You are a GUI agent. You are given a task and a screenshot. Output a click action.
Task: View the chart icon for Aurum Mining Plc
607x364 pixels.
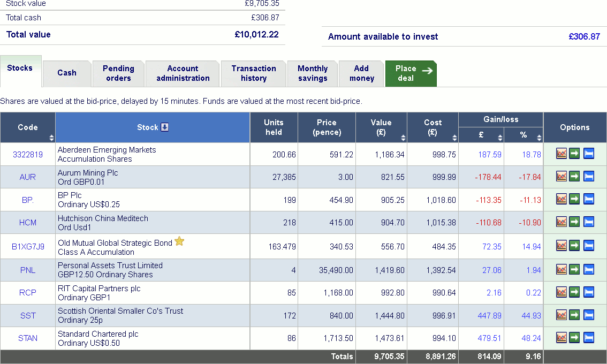tap(562, 177)
